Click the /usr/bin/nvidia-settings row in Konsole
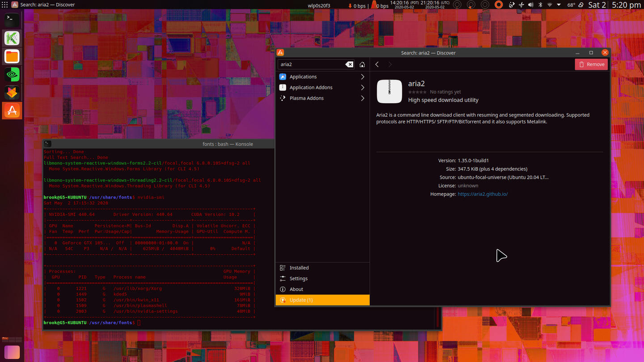 [x=149, y=311]
